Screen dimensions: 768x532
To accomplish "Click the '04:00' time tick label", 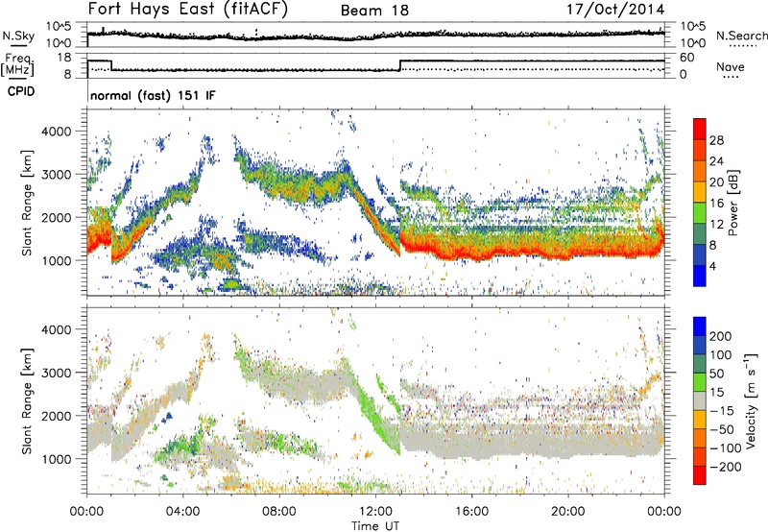I will [183, 512].
